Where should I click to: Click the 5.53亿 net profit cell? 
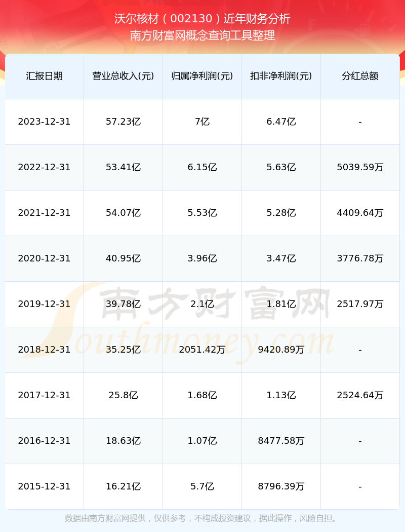pos(202,213)
